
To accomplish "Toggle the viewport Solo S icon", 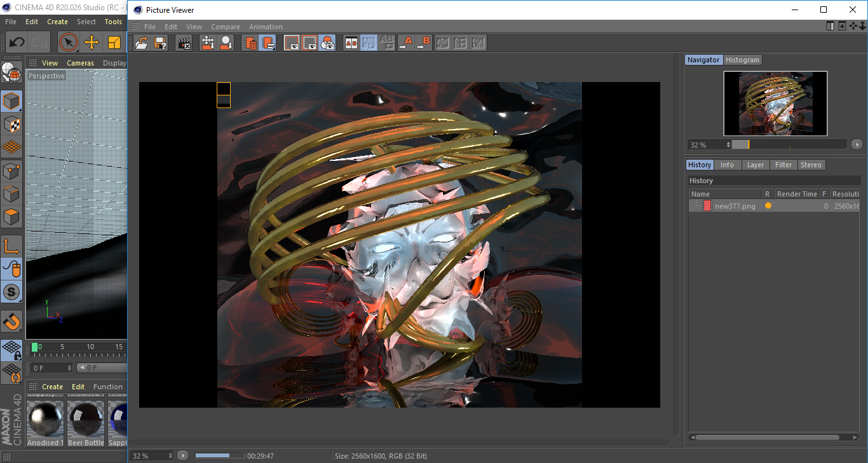I will tap(11, 293).
